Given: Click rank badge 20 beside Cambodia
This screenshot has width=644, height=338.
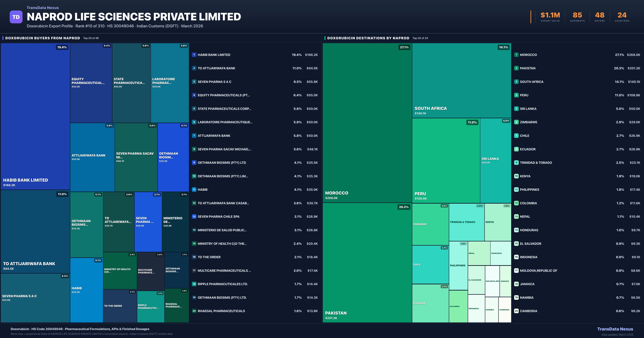Looking at the screenshot, I should 516,311.
